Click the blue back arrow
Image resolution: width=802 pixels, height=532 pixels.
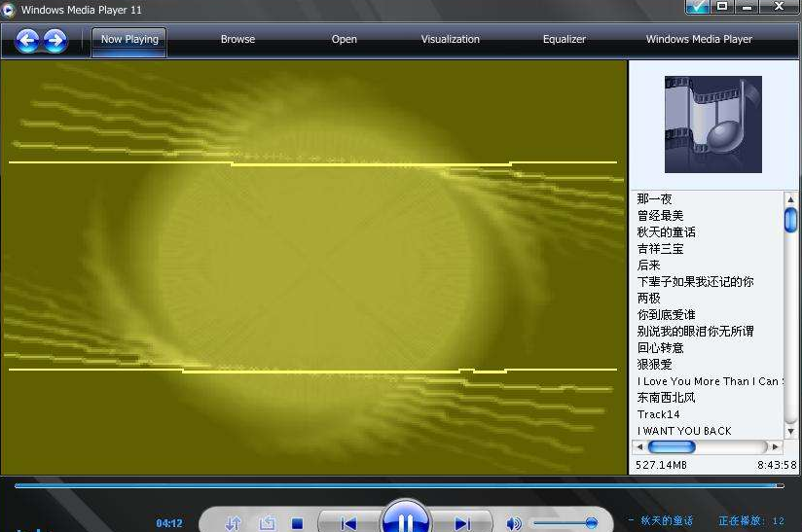[27, 40]
